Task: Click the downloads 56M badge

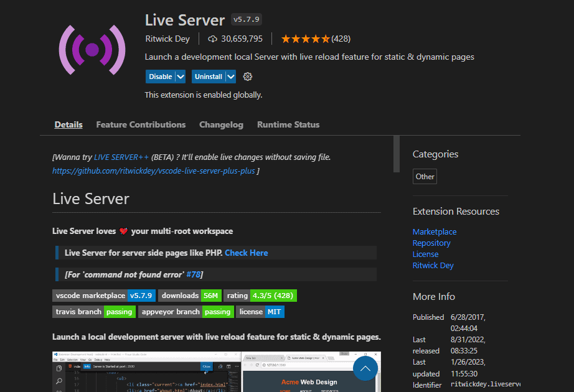Action: [190, 296]
